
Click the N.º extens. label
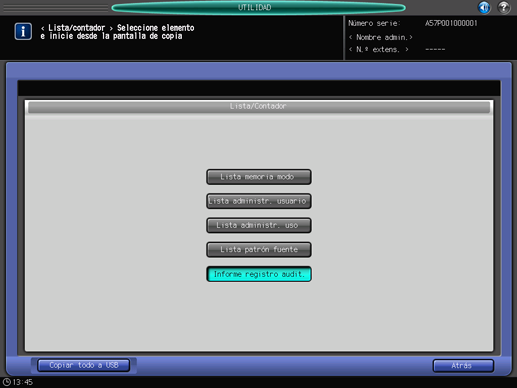coord(379,50)
